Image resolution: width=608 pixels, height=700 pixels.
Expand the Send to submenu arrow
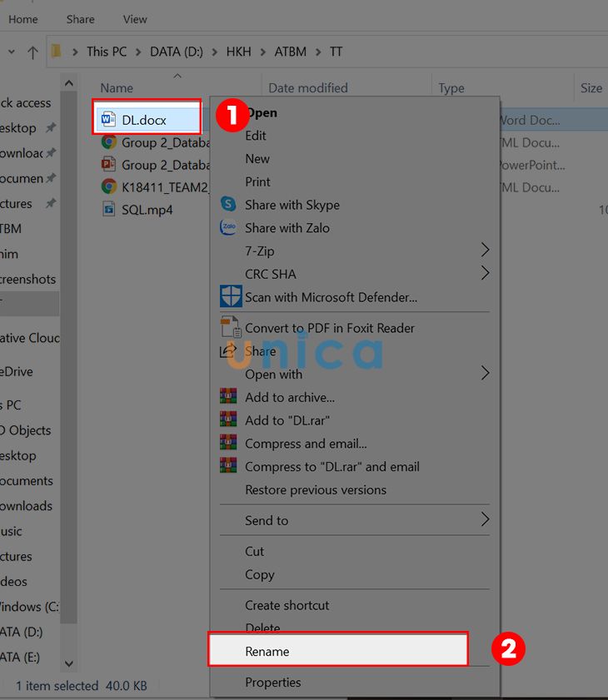coord(485,519)
